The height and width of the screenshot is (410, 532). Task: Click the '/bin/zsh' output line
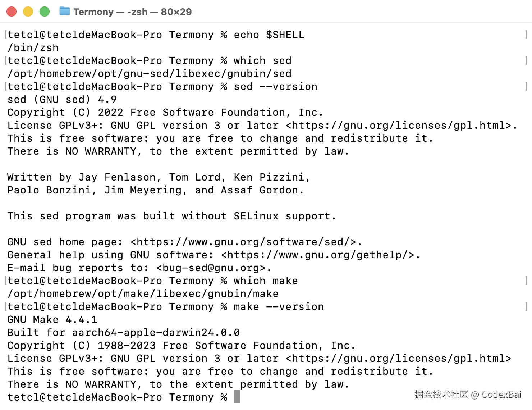click(x=33, y=48)
